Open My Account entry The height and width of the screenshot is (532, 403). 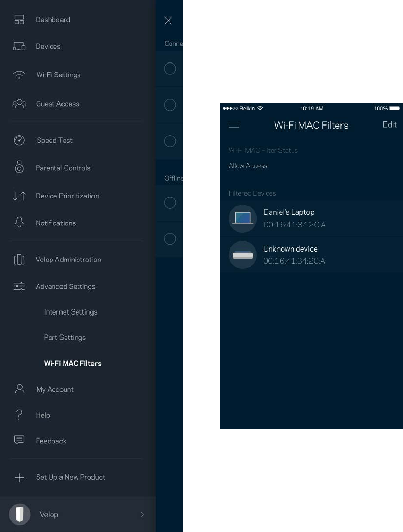click(x=54, y=390)
